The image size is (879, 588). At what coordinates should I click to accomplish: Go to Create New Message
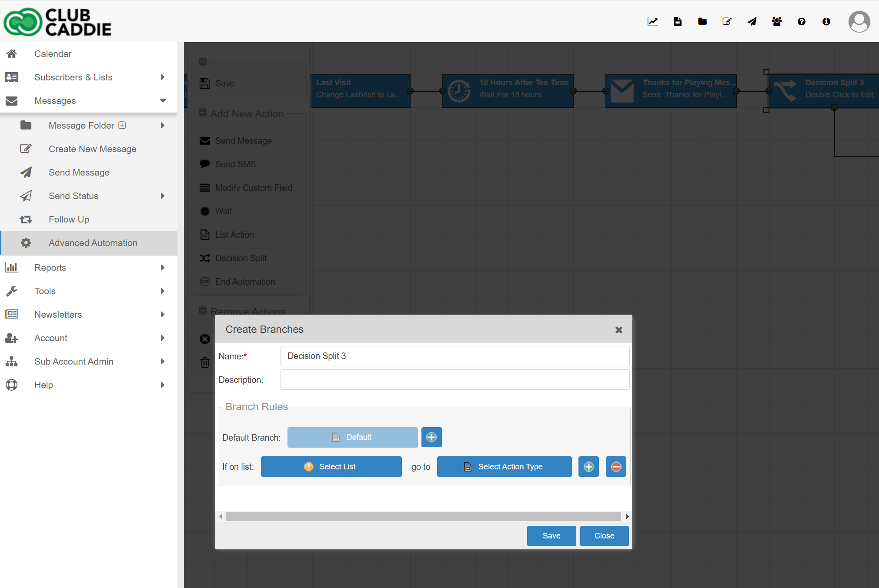tap(92, 149)
